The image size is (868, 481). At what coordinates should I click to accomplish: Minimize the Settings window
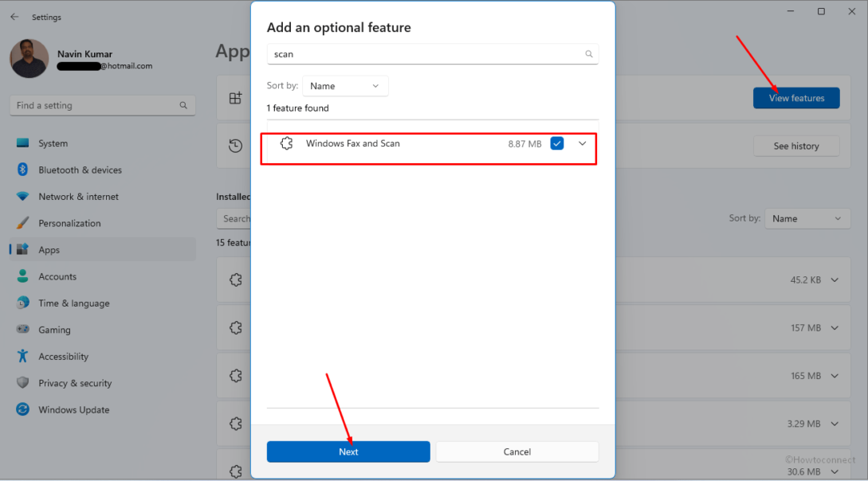791,12
